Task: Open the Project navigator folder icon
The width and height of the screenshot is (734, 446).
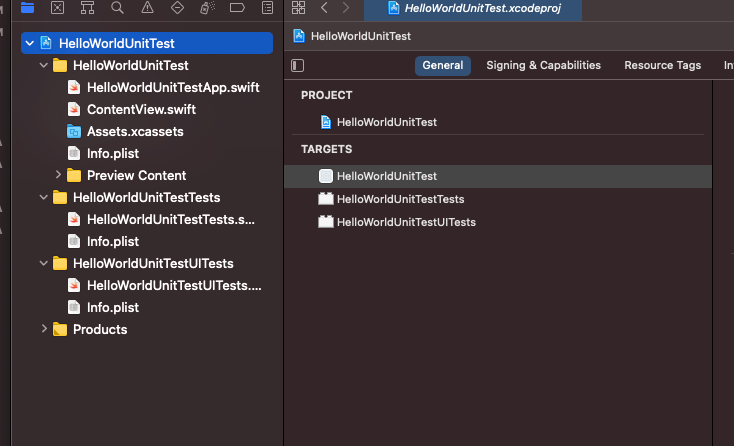Action: click(27, 8)
